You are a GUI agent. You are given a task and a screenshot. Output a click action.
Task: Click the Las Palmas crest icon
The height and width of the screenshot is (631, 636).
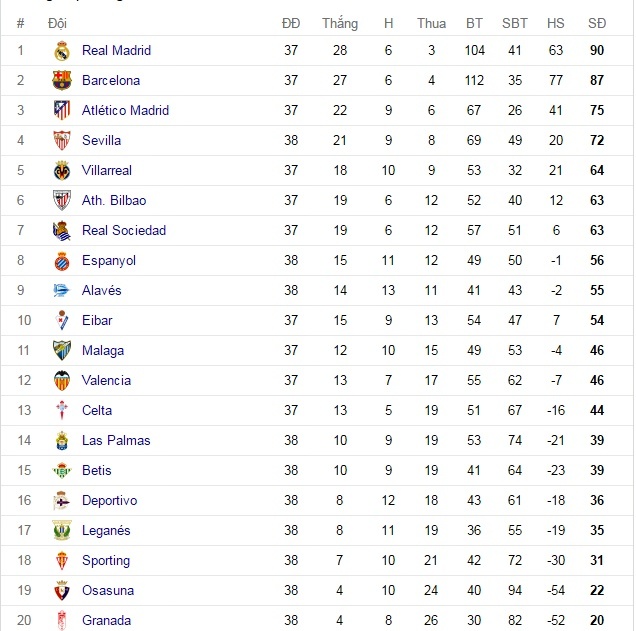(62, 441)
